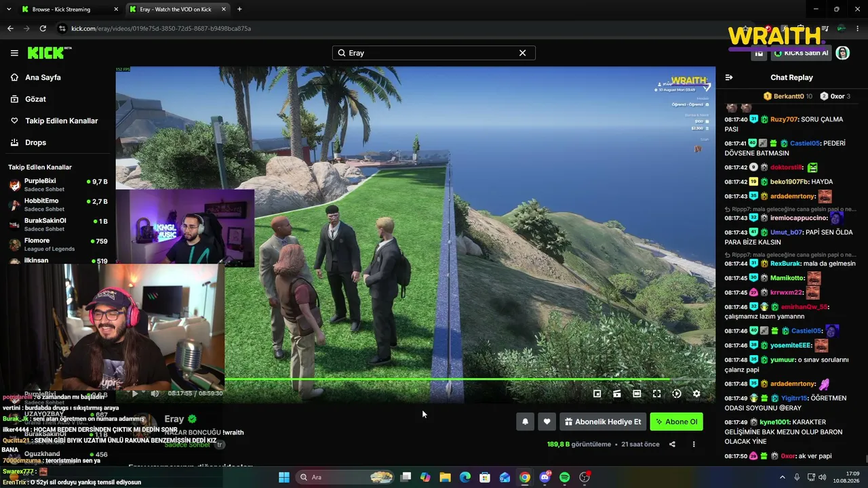
Task: Open the HobbitEmo followed channel
Action: click(x=58, y=205)
